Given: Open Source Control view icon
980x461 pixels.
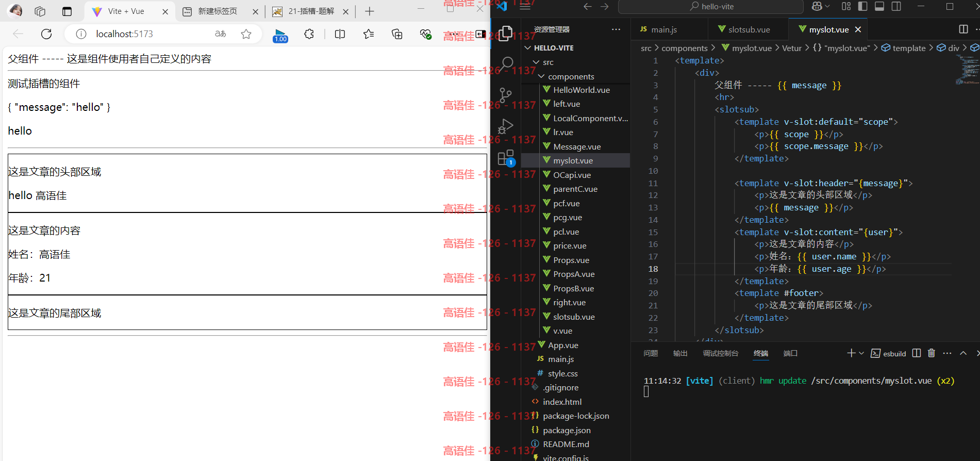Looking at the screenshot, I should coord(506,95).
